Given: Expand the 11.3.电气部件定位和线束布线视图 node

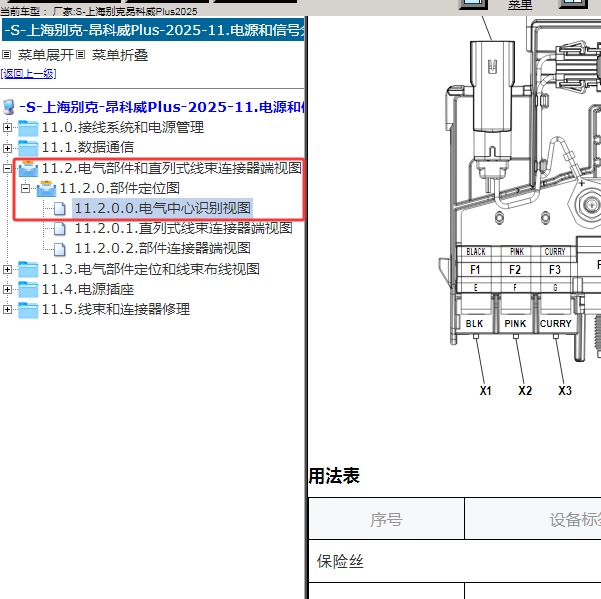Looking at the screenshot, I should [x=7, y=269].
